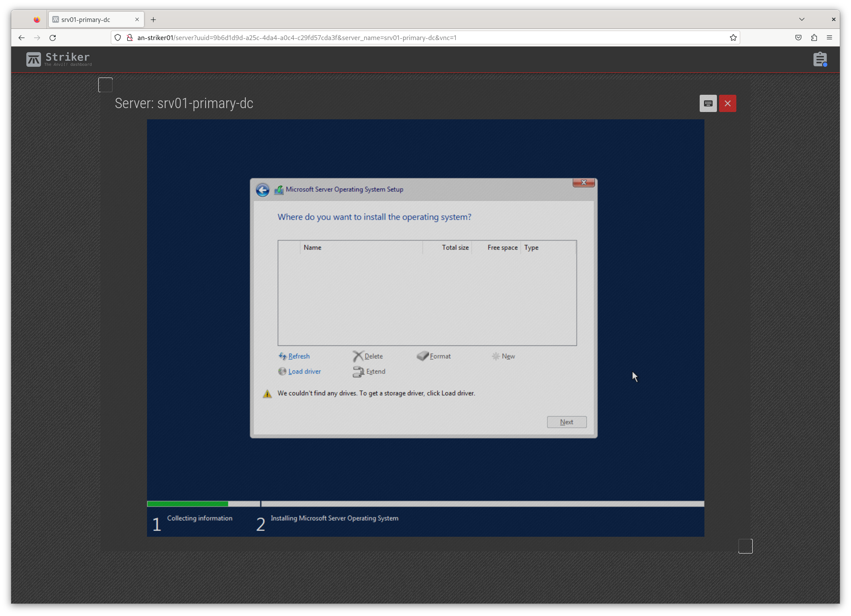Open the VNC keyboard shortcuts button
The width and height of the screenshot is (851, 616).
click(708, 103)
